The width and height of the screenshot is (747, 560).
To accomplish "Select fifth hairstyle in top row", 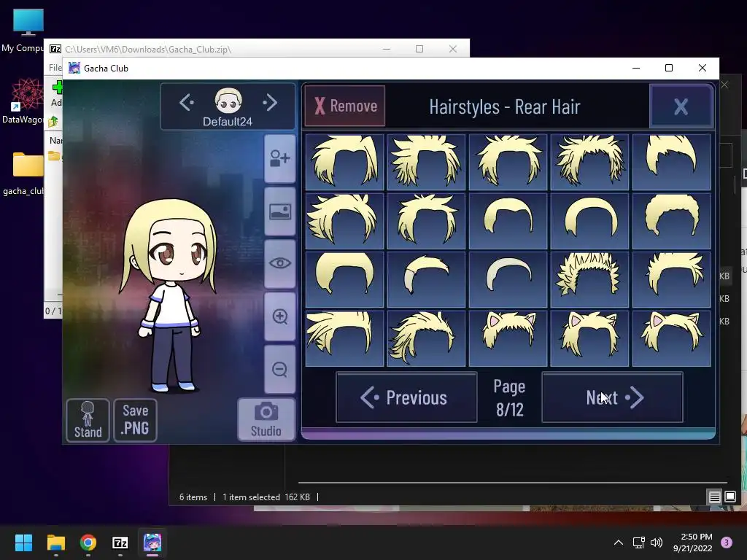I will click(x=671, y=162).
